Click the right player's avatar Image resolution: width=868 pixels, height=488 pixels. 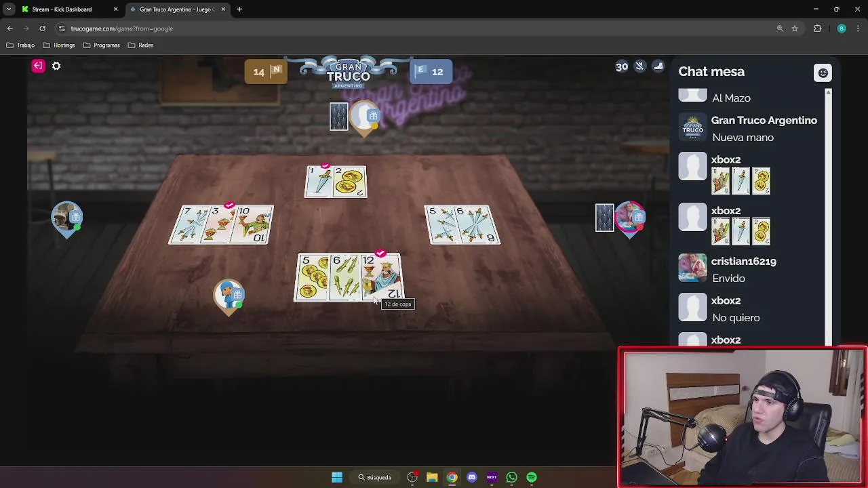(630, 218)
